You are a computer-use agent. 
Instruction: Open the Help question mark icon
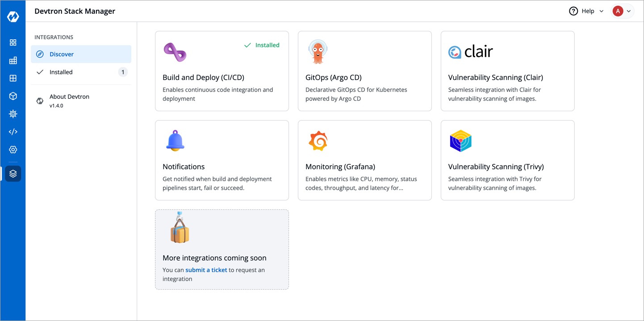[x=573, y=11]
